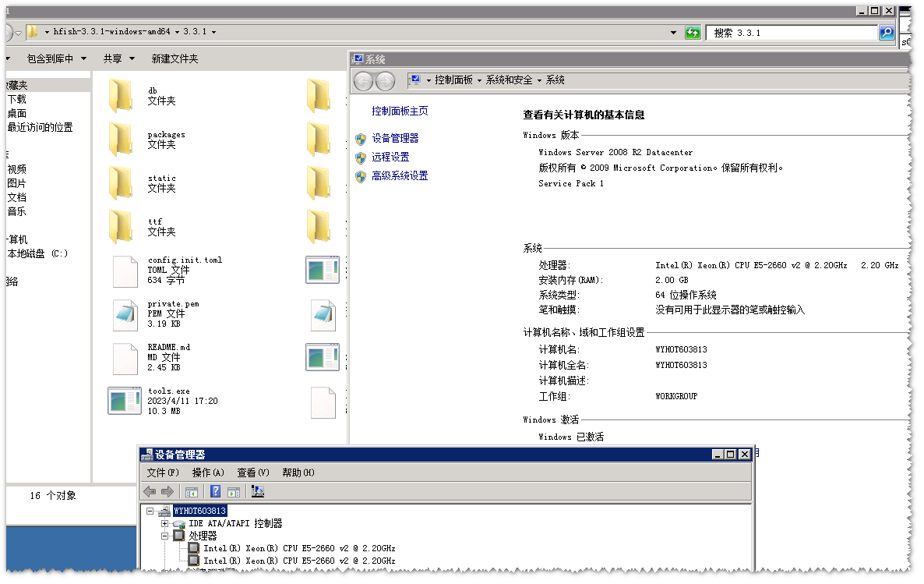The width and height of the screenshot is (924, 584).
Task: Click the 设备管理器 link in System panel
Action: point(395,138)
